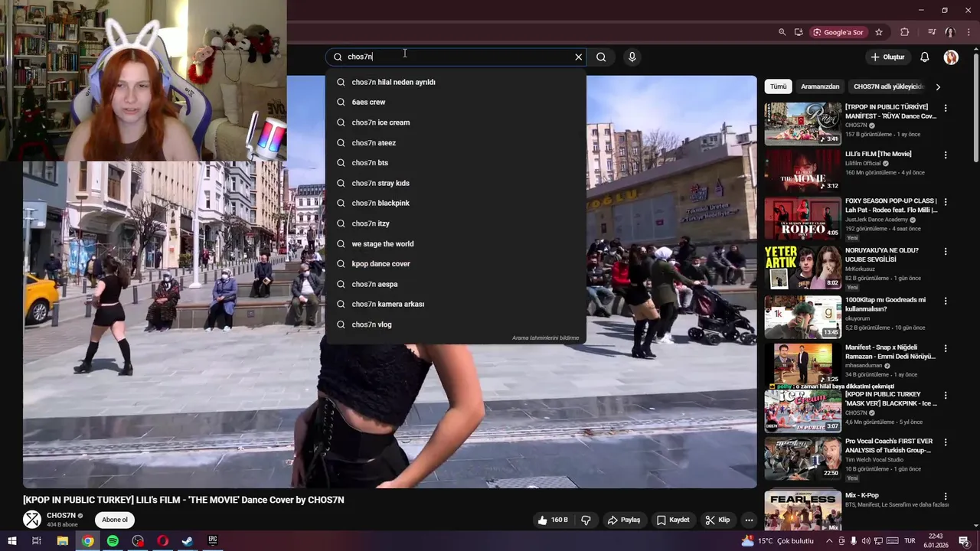Image resolution: width=980 pixels, height=551 pixels.
Task: Show hidden system tray icons
Action: coord(828,541)
